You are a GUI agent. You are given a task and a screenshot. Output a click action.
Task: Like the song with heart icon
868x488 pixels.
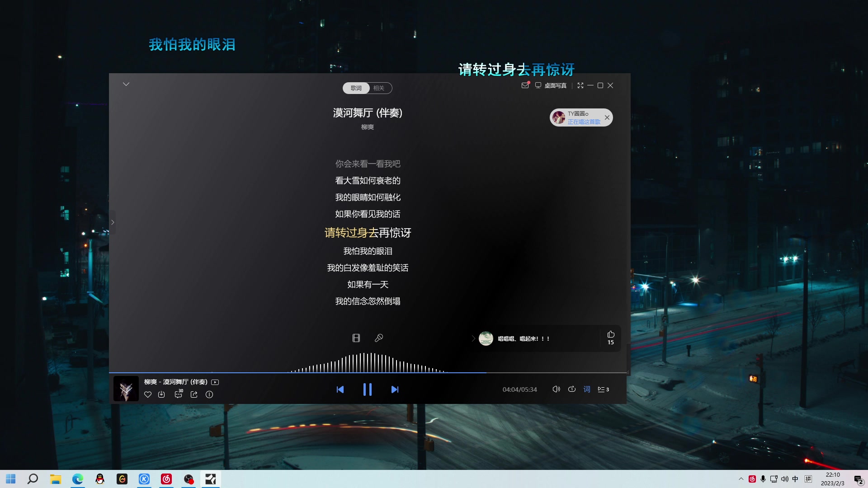pyautogui.click(x=148, y=394)
